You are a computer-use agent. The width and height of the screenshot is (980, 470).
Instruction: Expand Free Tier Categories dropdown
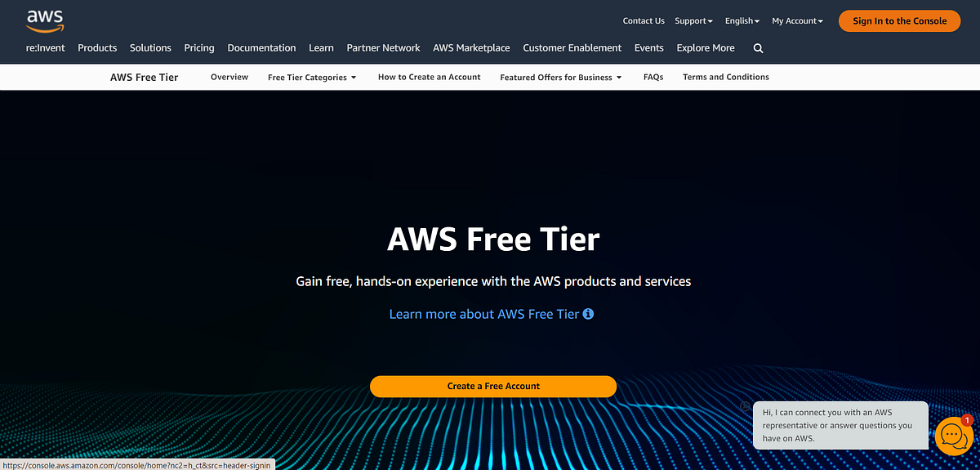click(313, 77)
